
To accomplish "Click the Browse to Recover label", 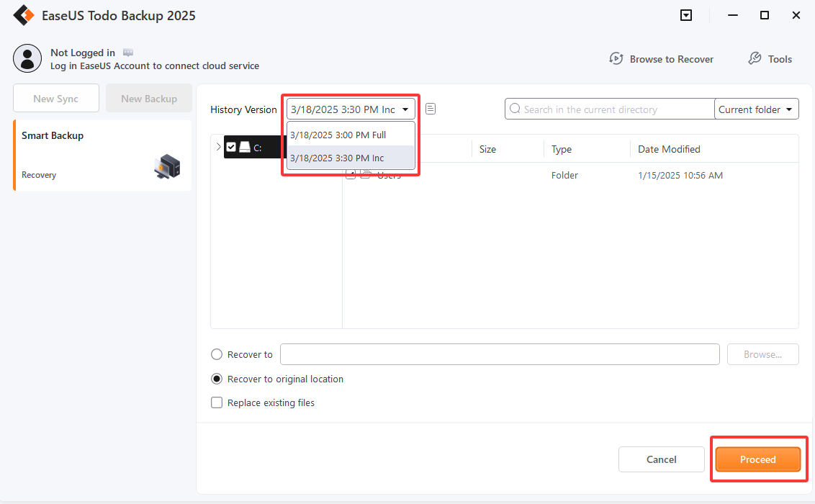I will coord(672,59).
